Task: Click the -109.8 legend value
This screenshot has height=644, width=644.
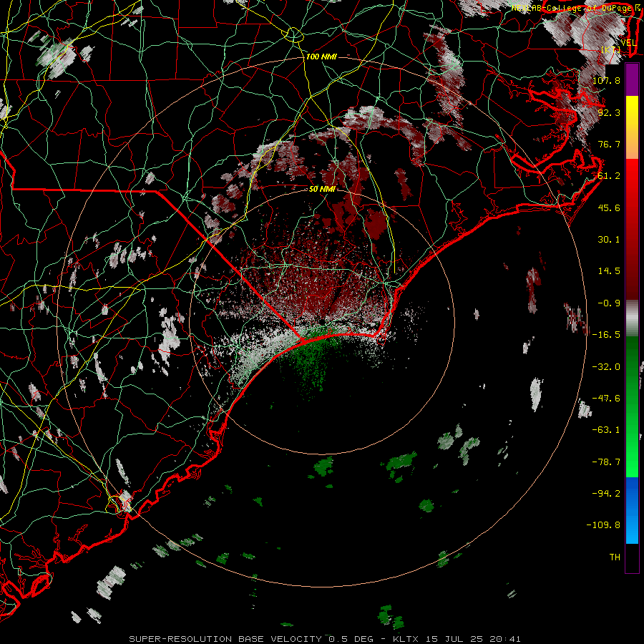Action: [603, 525]
